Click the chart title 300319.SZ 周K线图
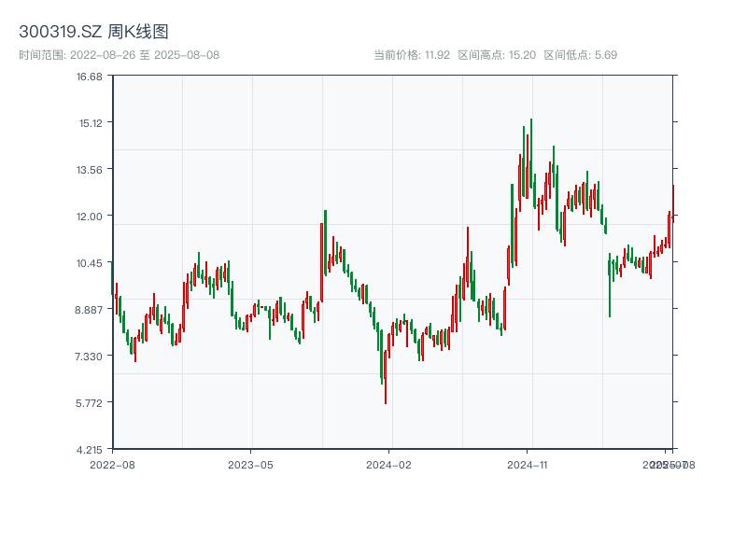The width and height of the screenshot is (747, 560). (x=93, y=32)
